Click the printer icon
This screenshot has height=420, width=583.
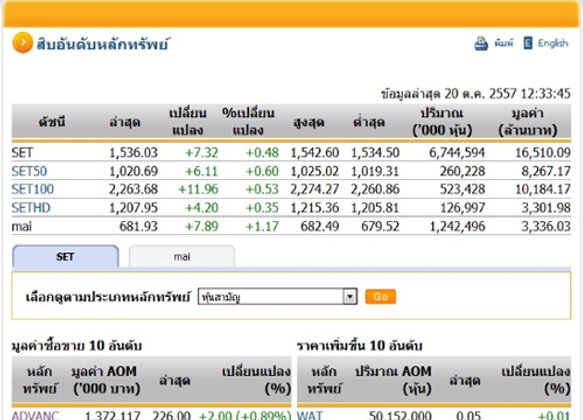(481, 43)
